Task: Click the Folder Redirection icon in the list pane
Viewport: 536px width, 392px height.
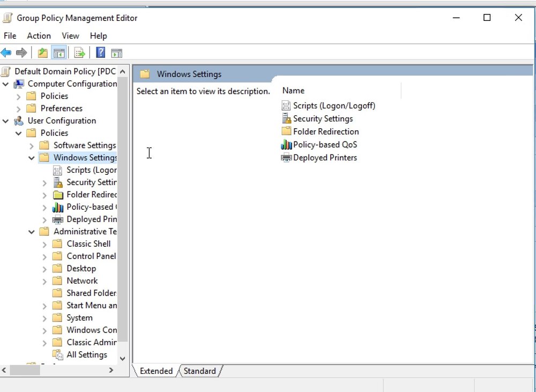Action: (286, 131)
